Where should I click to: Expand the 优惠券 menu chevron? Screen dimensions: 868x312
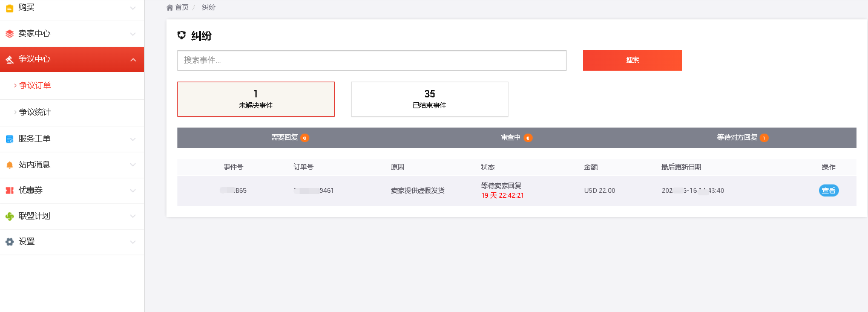pos(133,190)
